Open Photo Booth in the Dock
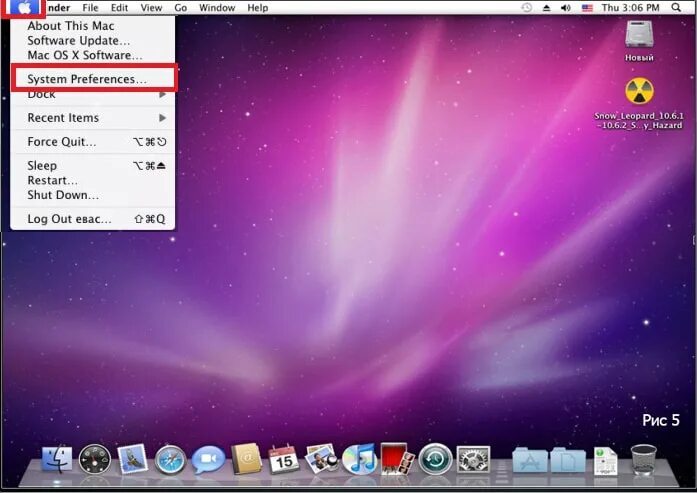 point(397,459)
